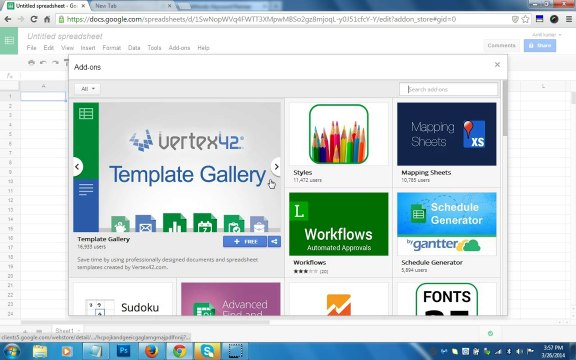Viewport: 576px width, 360px height.
Task: Select cell A1 in the spreadsheet
Action: point(43,96)
